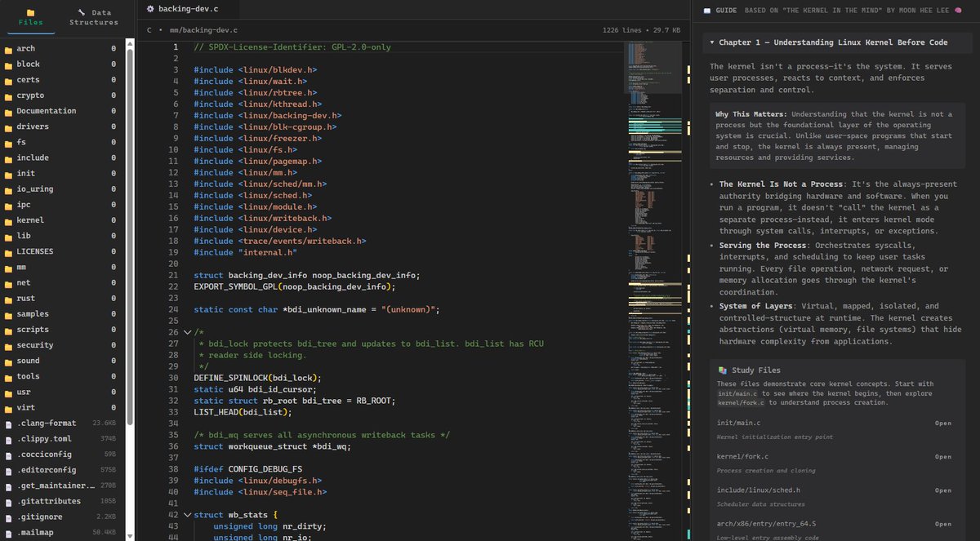Viewport: 980px width, 541px height.
Task: Click line number 21 in gutter
Action: click(x=175, y=275)
